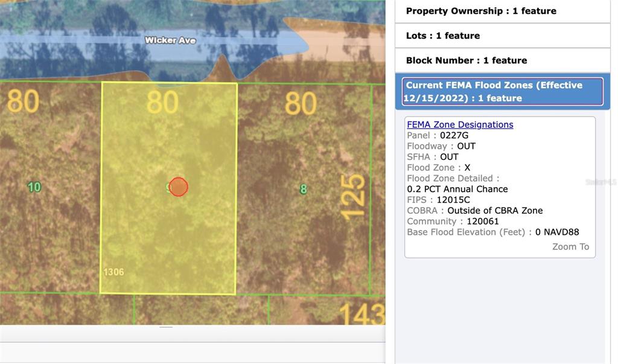Click the red circle marker on the map
Image resolution: width=618 pixels, height=364 pixels.
[178, 187]
